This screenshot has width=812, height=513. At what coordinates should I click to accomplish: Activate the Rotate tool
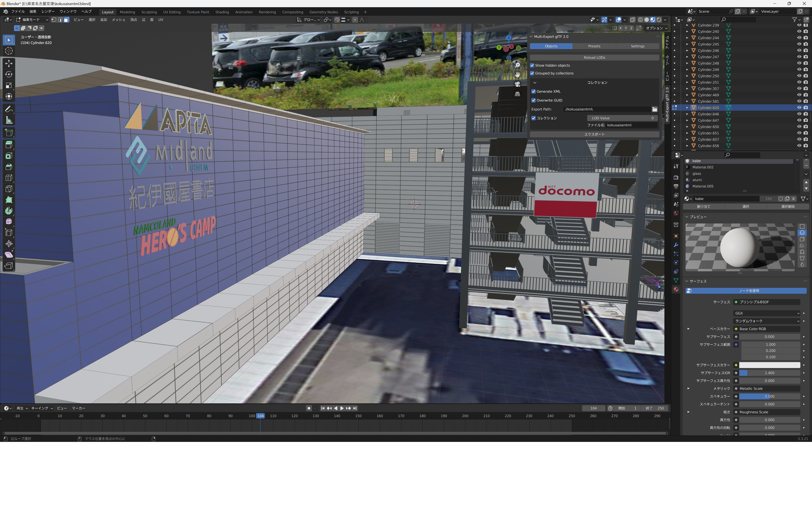coord(9,74)
